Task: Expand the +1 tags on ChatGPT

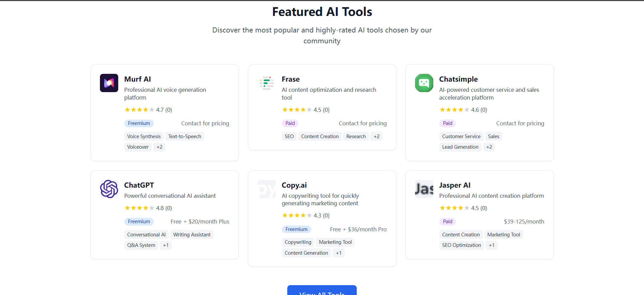Action: 166,245
